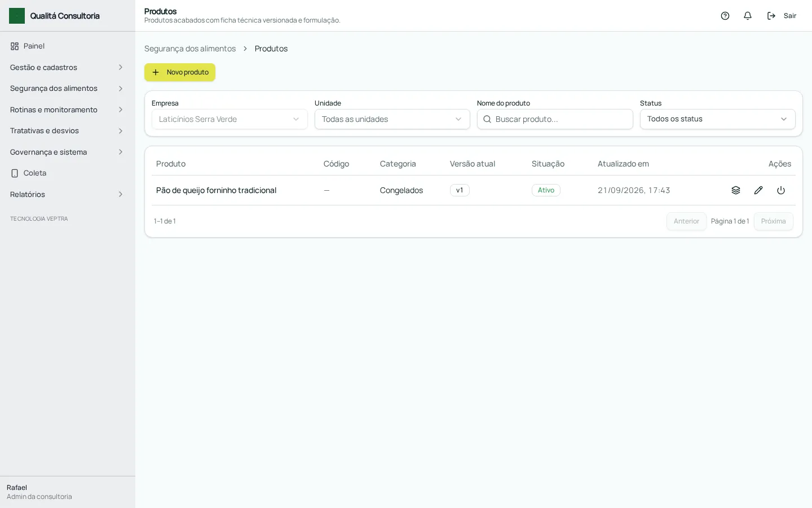
Task: Deactivate product with power icon
Action: 781,190
